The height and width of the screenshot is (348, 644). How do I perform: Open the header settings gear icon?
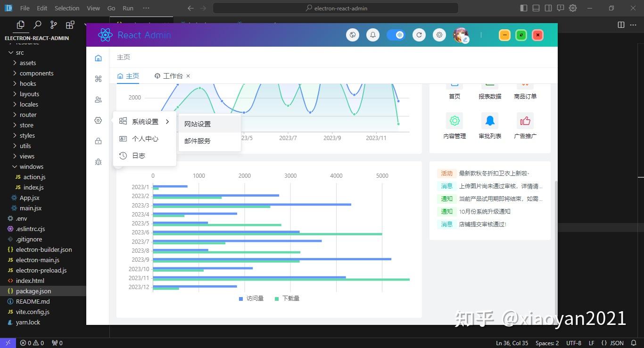point(439,34)
